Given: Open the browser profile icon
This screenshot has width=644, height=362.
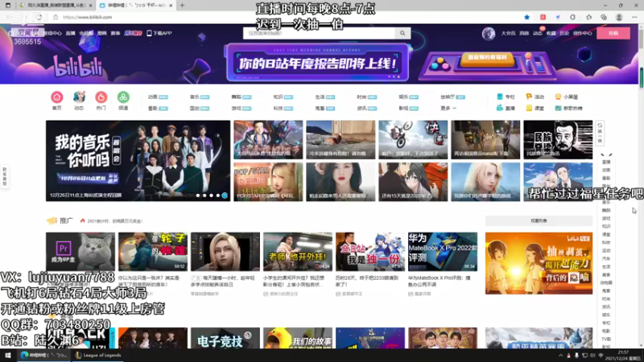Looking at the screenshot, I should (619, 17).
